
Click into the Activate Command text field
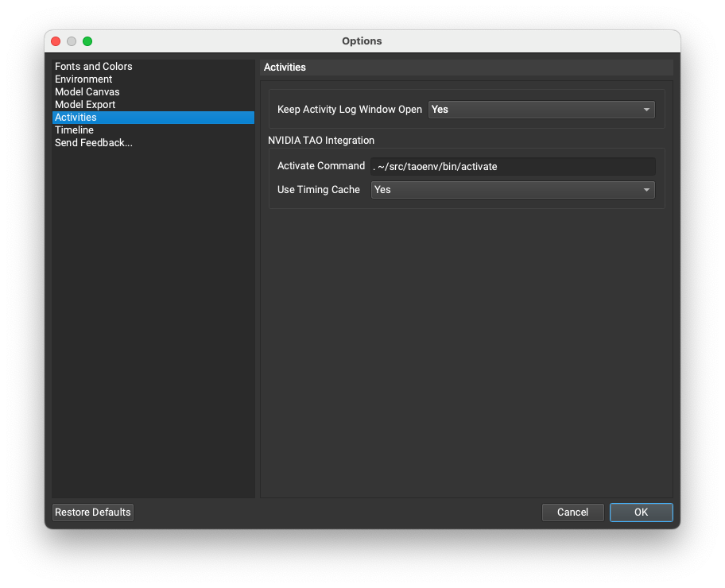(x=513, y=167)
